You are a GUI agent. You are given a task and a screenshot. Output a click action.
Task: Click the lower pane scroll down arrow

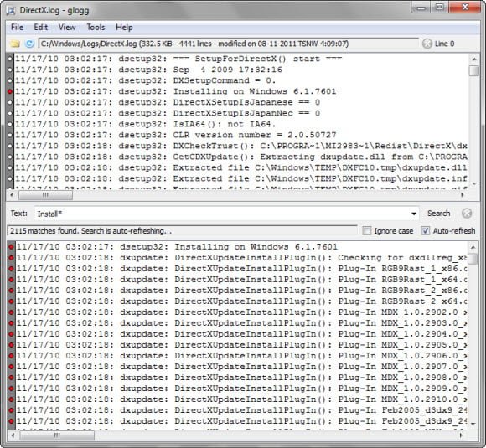[x=473, y=424]
